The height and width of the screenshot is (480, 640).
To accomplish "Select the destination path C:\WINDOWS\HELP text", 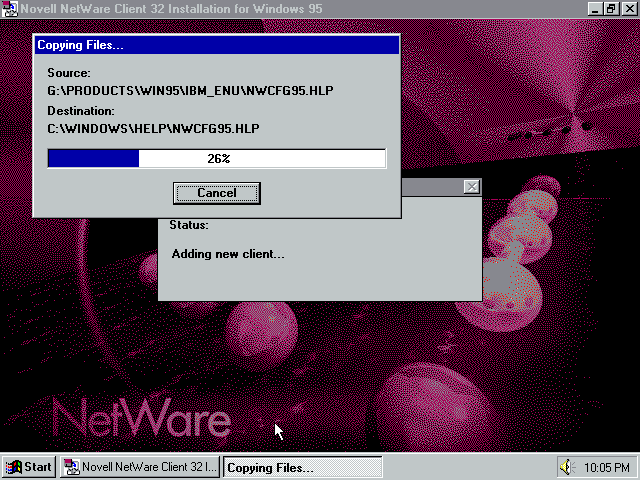I will coord(153,129).
